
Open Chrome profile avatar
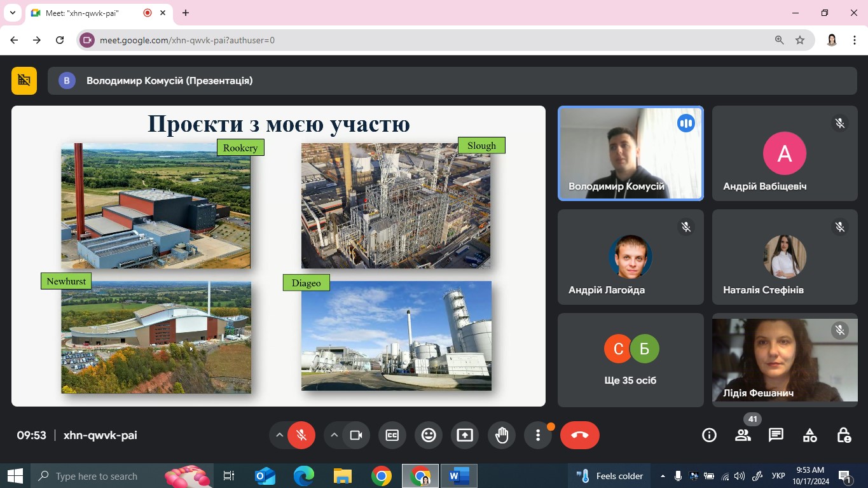[832, 40]
